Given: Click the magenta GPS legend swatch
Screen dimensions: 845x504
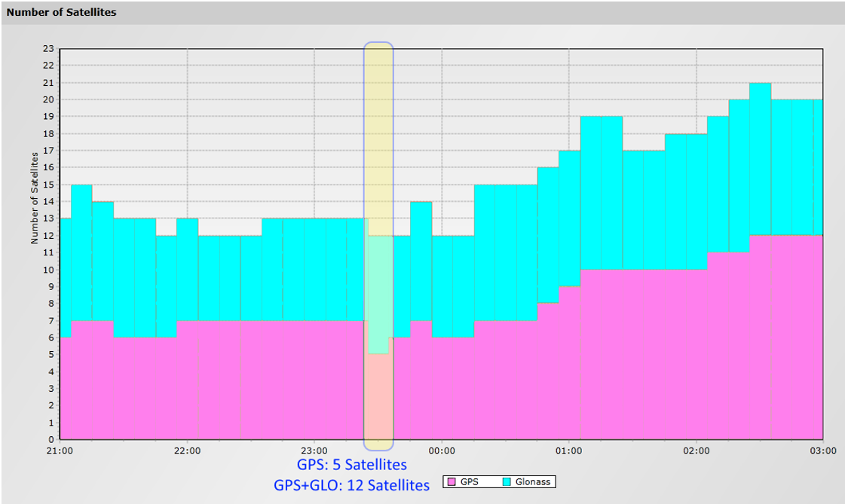Looking at the screenshot, I should pyautogui.click(x=452, y=482).
